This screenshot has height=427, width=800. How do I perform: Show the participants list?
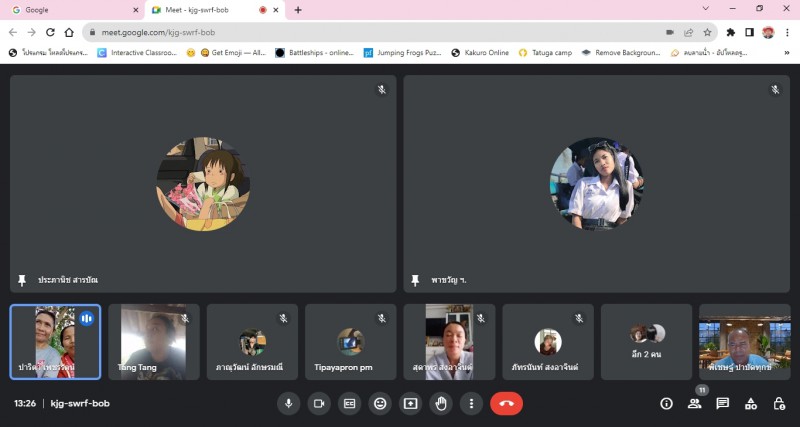coord(694,403)
